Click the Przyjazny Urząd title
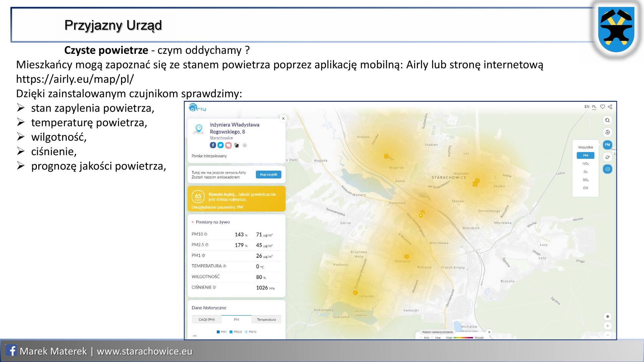Screen dimensions: 644x362 [113, 25]
